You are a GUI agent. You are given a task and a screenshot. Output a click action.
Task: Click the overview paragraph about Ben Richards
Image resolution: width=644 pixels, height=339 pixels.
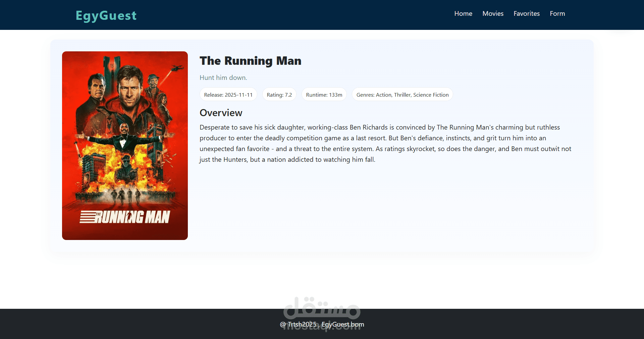[385, 143]
